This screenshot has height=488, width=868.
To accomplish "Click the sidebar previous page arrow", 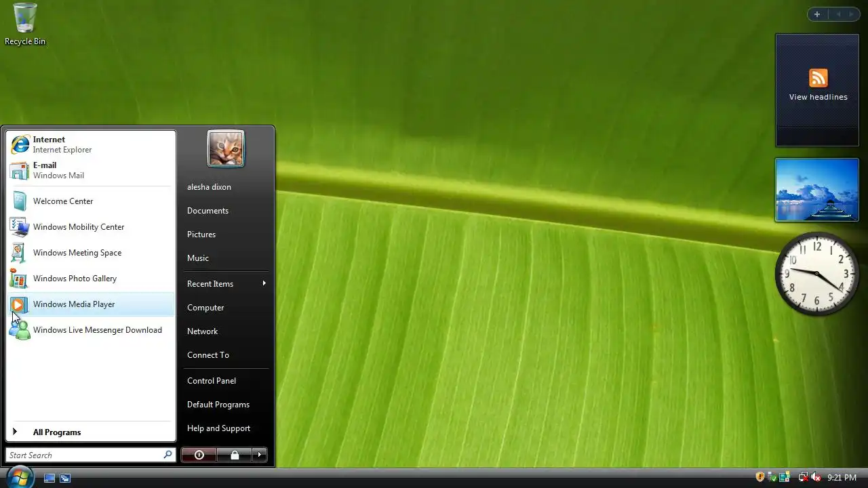I will [838, 14].
